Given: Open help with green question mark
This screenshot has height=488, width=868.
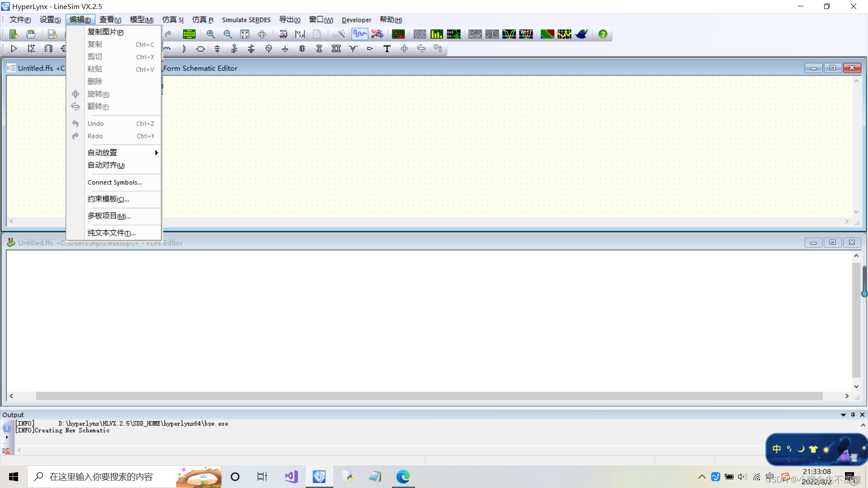Looking at the screenshot, I should tap(603, 34).
